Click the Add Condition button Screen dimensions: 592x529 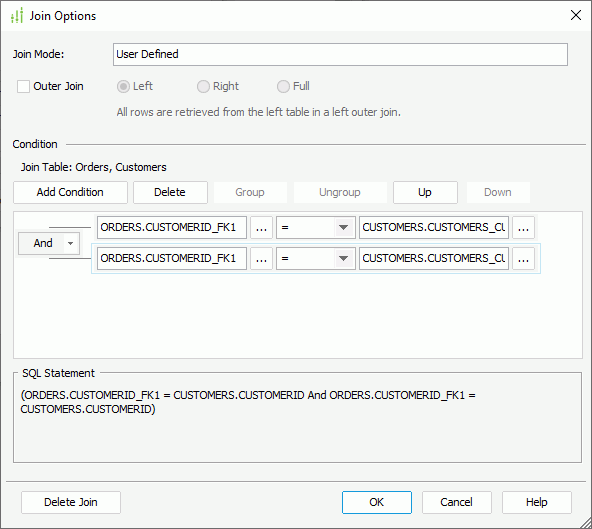coord(70,192)
